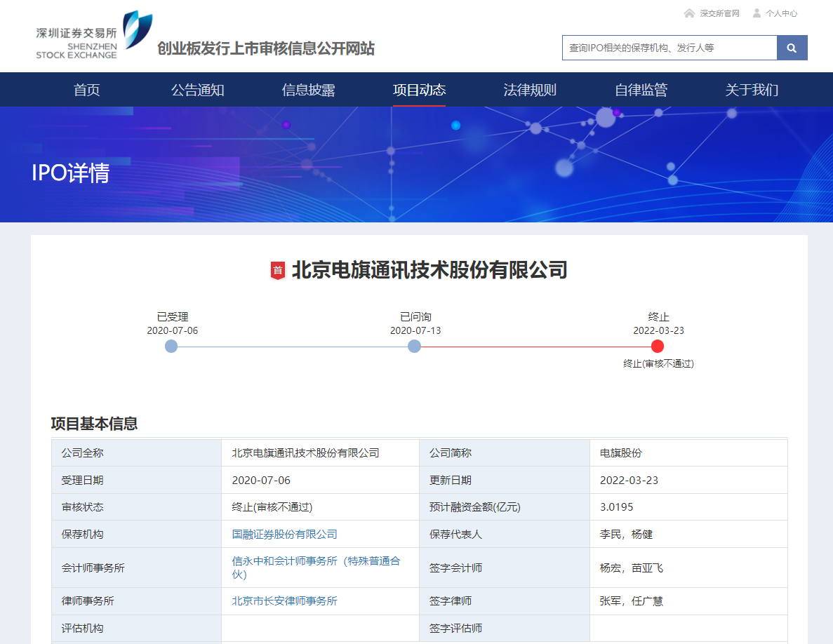Click the 已问询 timeline dot
This screenshot has height=644, width=833.
tap(414, 347)
